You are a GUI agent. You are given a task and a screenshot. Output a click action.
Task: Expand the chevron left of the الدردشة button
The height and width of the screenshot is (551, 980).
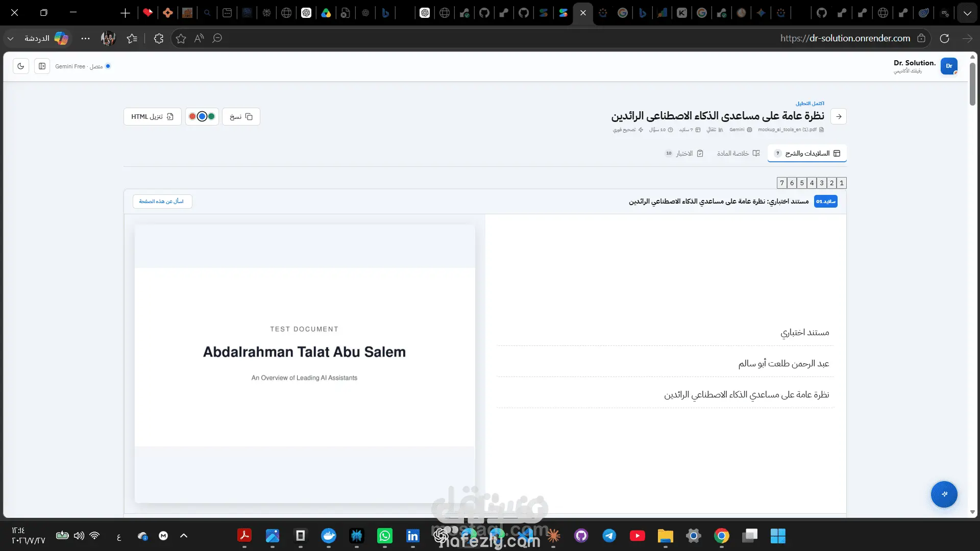coord(10,38)
